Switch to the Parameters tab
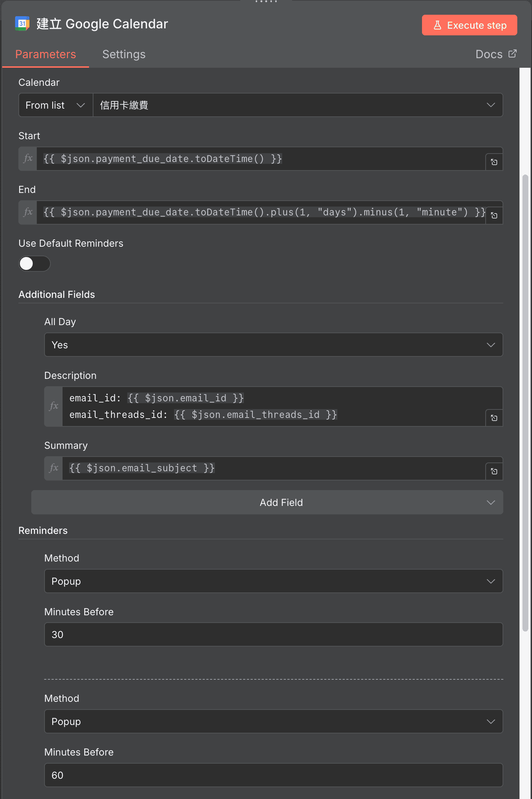The image size is (532, 799). (x=46, y=54)
